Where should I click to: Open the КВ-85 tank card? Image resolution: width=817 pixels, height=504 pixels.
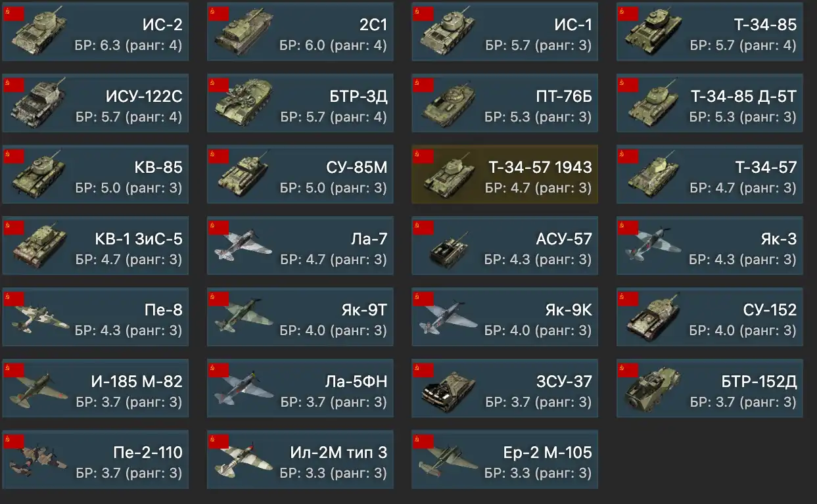point(95,174)
